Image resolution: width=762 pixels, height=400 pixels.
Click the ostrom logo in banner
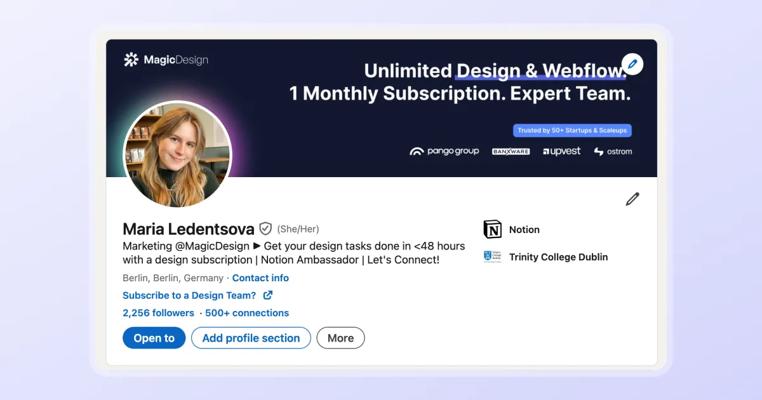click(x=613, y=152)
